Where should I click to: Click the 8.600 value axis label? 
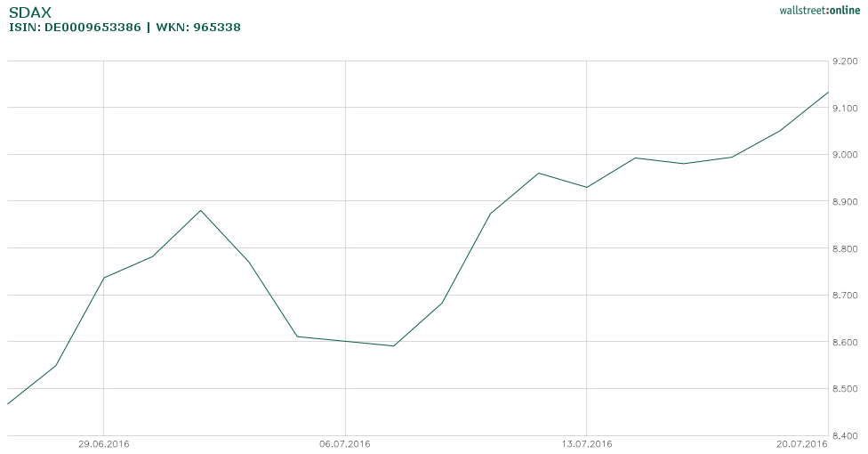[x=844, y=343]
